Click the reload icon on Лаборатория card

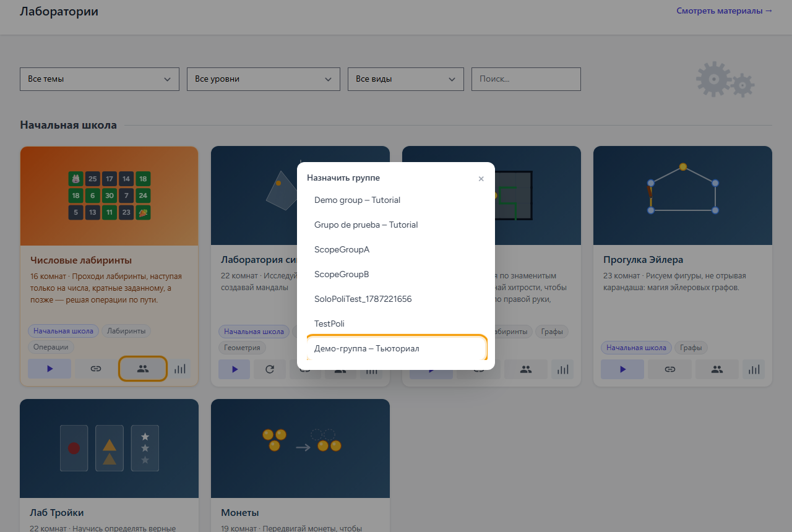point(270,369)
